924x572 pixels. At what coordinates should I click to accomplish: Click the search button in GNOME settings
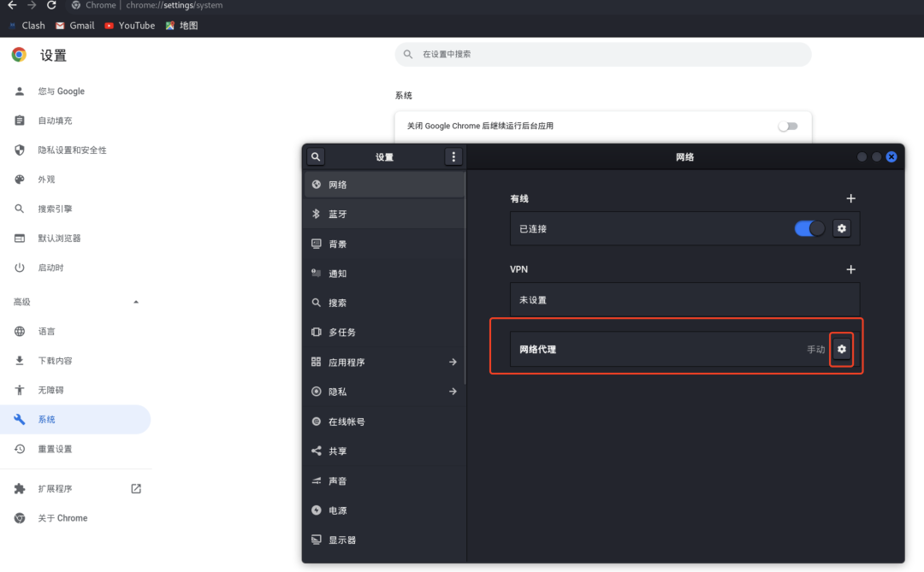(316, 156)
